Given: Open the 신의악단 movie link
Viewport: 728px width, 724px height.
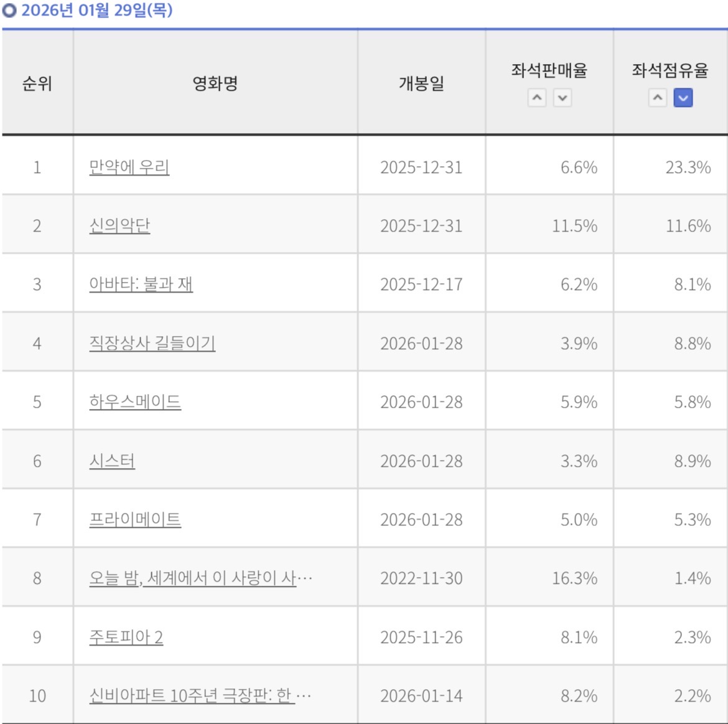Looking at the screenshot, I should pos(119,226).
